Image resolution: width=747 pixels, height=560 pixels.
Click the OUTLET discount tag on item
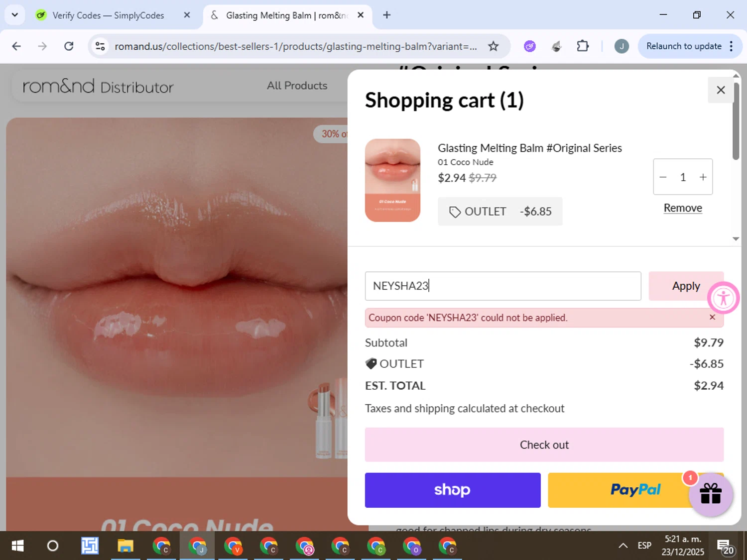point(500,212)
